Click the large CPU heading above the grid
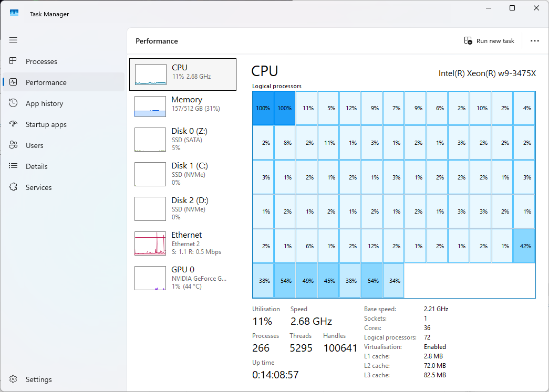Image resolution: width=549 pixels, height=392 pixels. pos(265,71)
